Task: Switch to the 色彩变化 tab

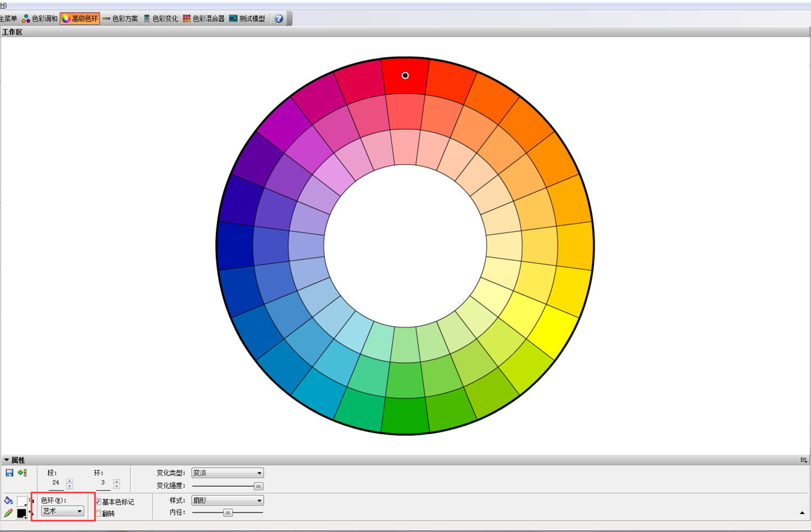Action: pos(161,19)
